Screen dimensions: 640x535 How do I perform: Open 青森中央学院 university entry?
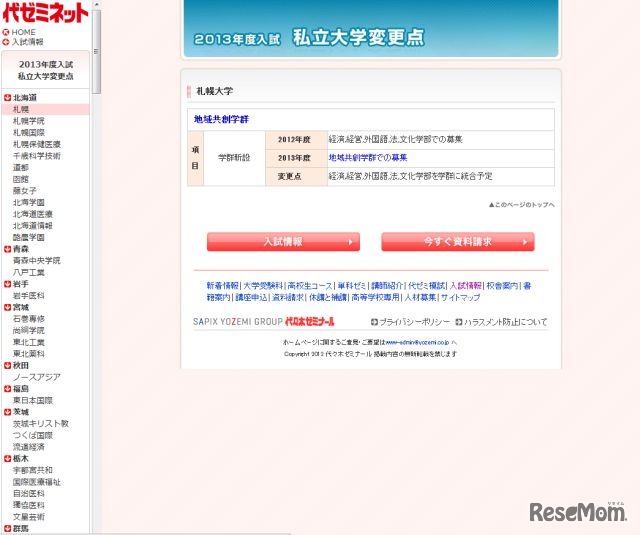tap(37, 260)
